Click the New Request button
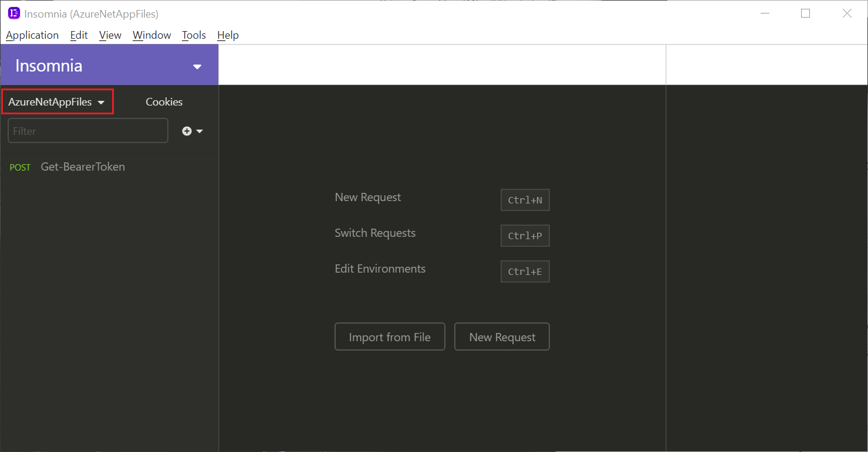 502,337
